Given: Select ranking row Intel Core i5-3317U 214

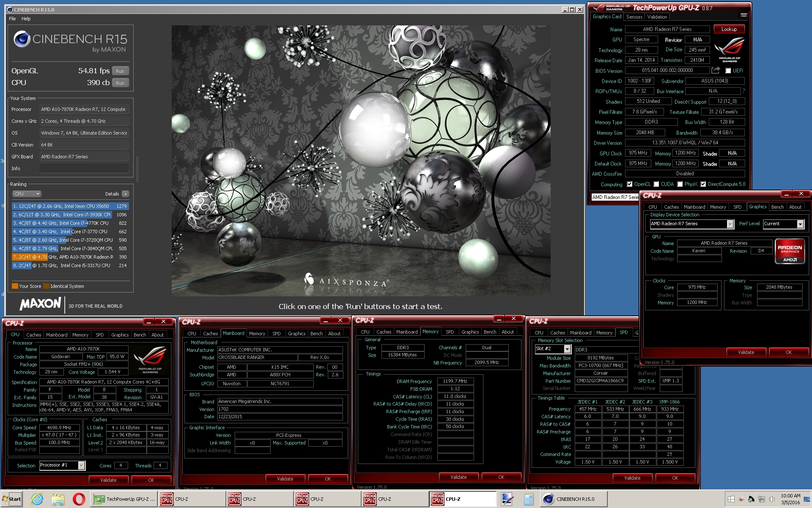Looking at the screenshot, I should [x=70, y=265].
